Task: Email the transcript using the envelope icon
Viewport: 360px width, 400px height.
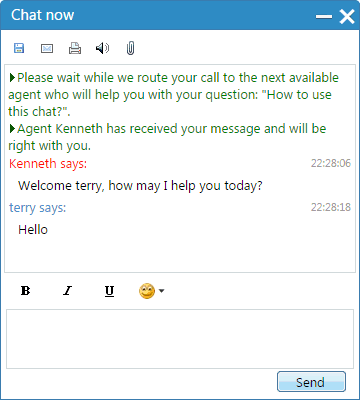Action: tap(47, 48)
